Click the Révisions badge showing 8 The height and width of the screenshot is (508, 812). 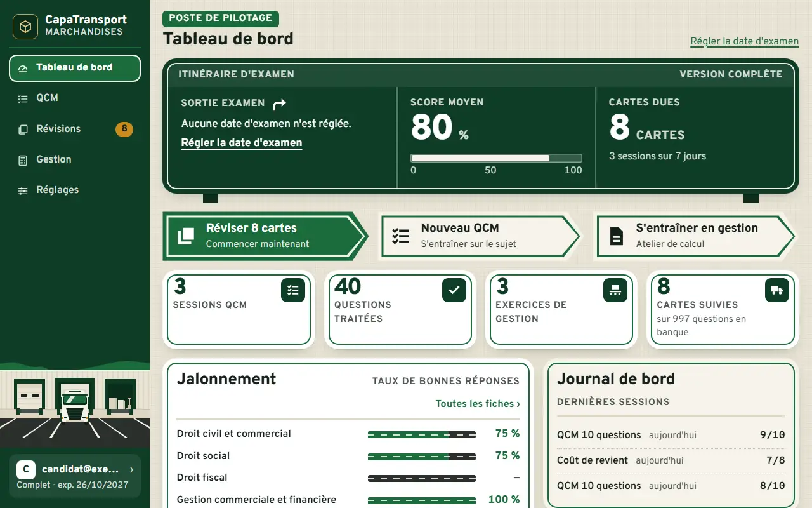tap(124, 129)
